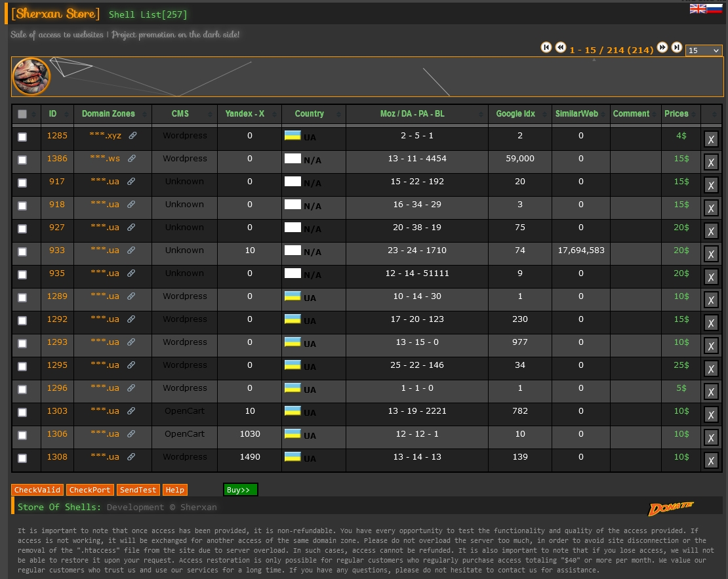Screen dimensions: 728x579
Task: Click the green Buy>> button
Action: (239, 490)
